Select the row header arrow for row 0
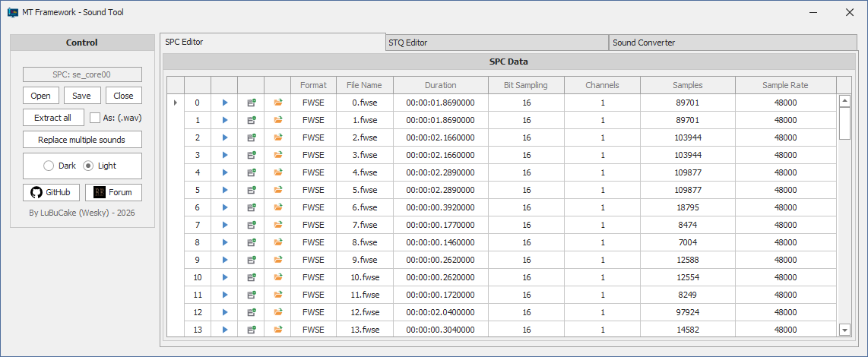The height and width of the screenshot is (357, 868). tap(176, 103)
